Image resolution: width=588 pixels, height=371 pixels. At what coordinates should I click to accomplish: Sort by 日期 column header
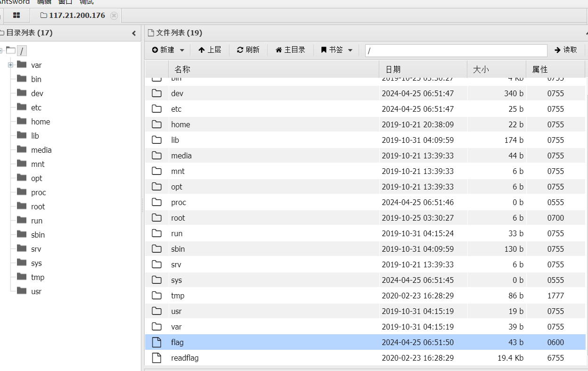coord(393,69)
